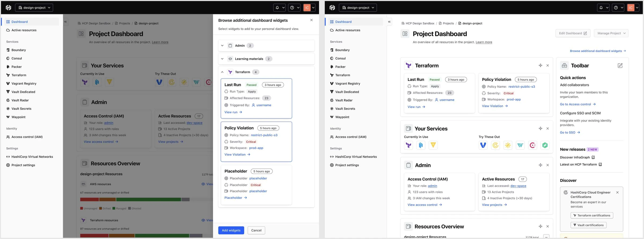Expand the Learning materials widget group
Viewport: 644px width, 239px height.
222,59
